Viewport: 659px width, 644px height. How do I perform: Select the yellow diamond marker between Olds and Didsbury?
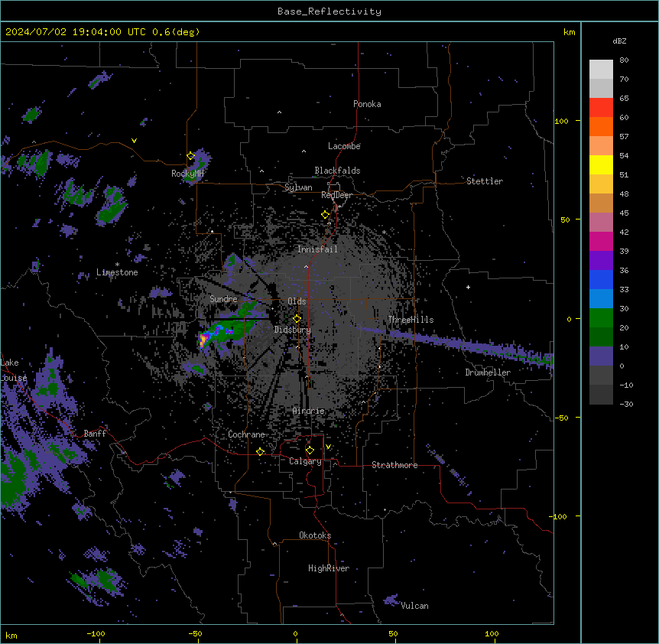pyautogui.click(x=297, y=319)
